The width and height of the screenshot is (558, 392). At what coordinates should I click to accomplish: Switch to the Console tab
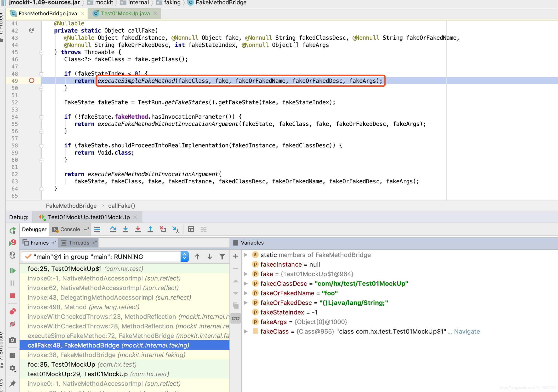(70, 229)
